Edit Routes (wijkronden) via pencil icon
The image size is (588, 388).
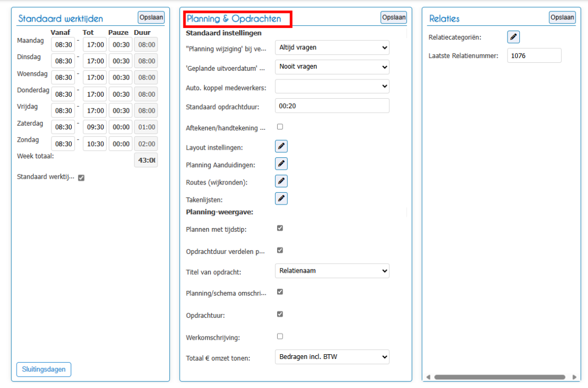coord(281,181)
